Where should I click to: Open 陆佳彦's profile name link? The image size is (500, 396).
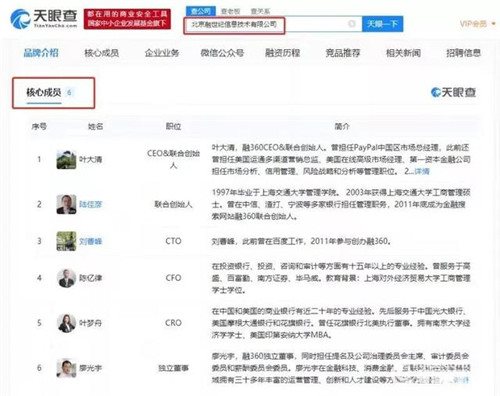90,204
